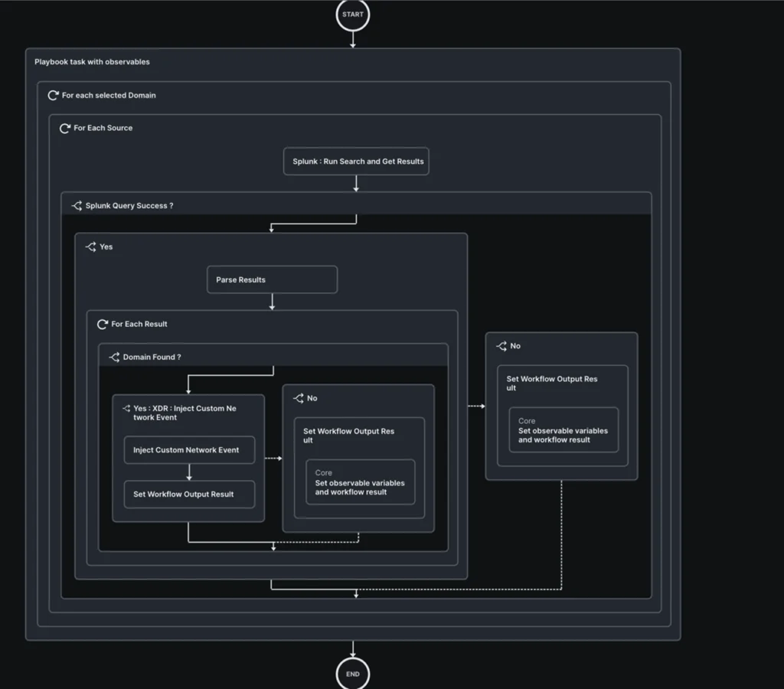Click the branch icon beside Domain Found
Screen dimensions: 784x689
113,357
